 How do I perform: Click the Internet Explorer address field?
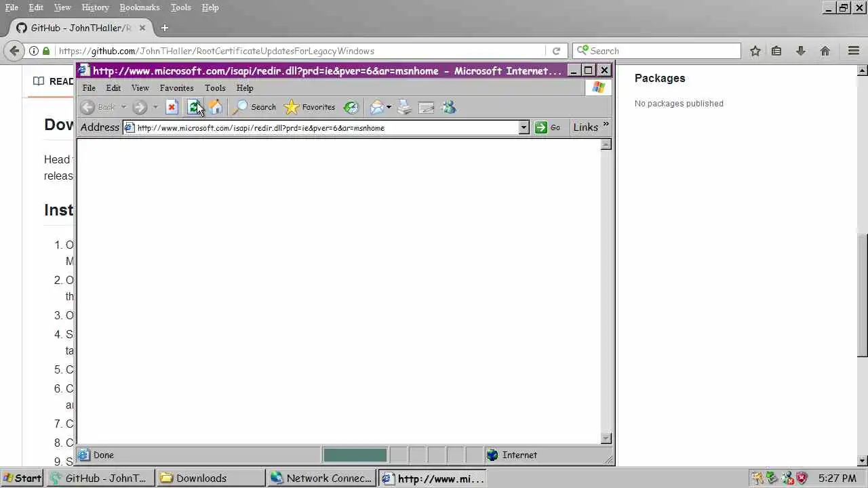(321, 127)
